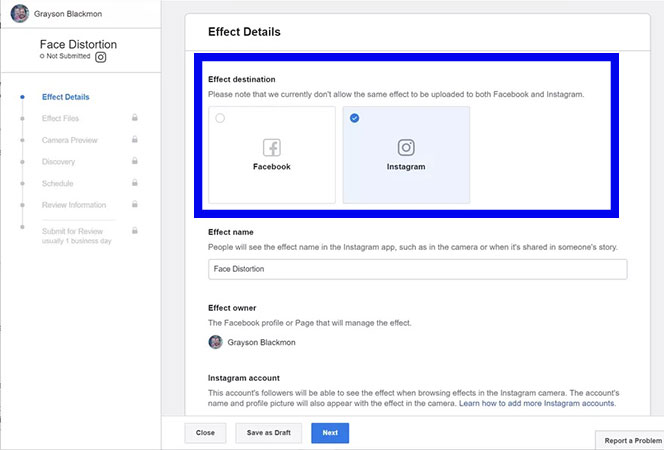Click lock icon next to Submit for Review
This screenshot has height=450, width=664.
135,231
